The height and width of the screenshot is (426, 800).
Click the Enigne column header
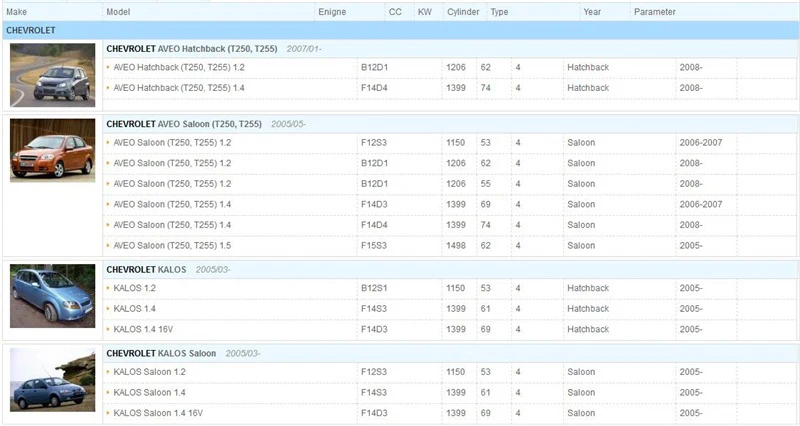pos(332,12)
